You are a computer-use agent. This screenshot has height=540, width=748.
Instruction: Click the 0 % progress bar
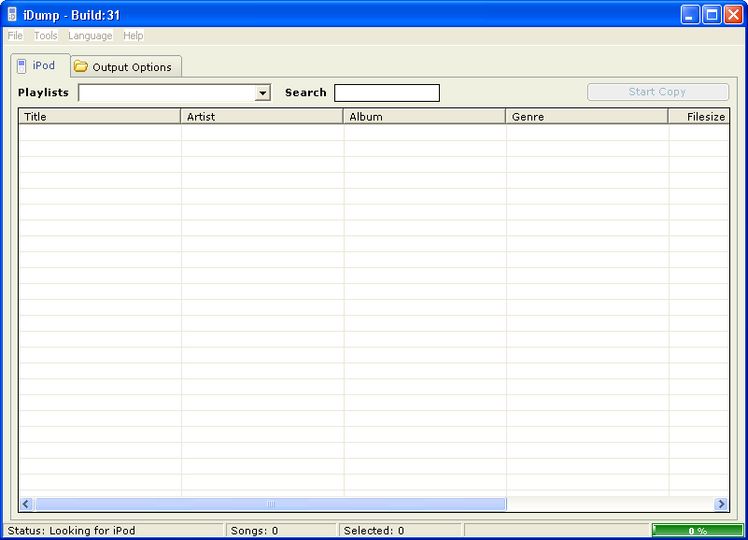pyautogui.click(x=697, y=530)
